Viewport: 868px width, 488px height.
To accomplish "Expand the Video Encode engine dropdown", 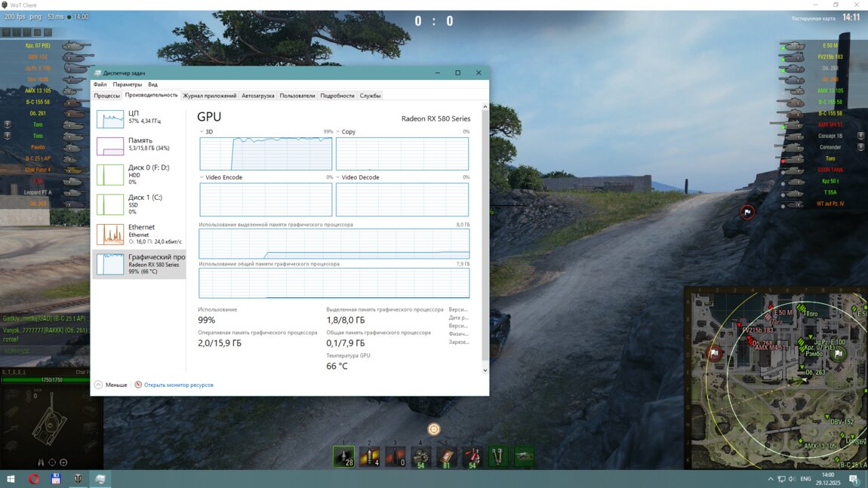I will pyautogui.click(x=202, y=177).
